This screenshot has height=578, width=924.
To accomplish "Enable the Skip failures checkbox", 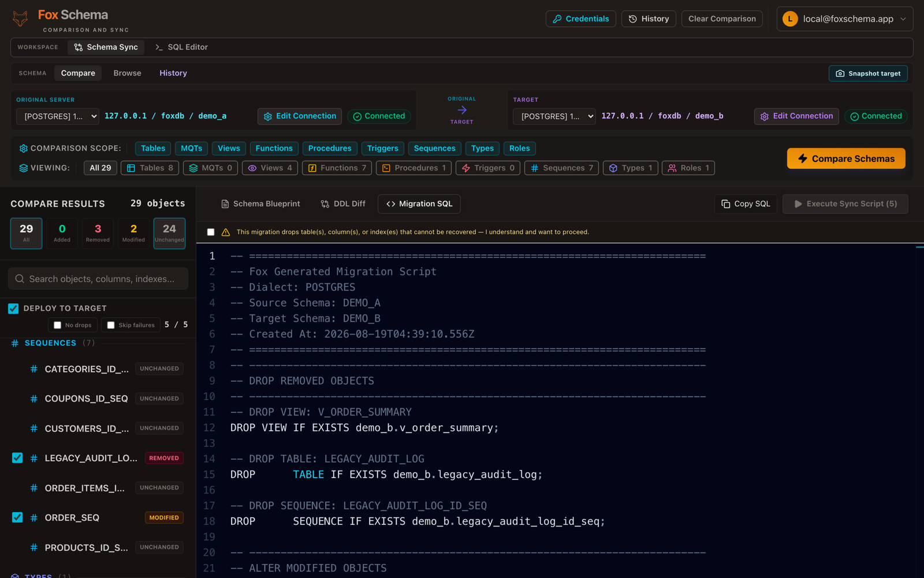I will pyautogui.click(x=111, y=325).
